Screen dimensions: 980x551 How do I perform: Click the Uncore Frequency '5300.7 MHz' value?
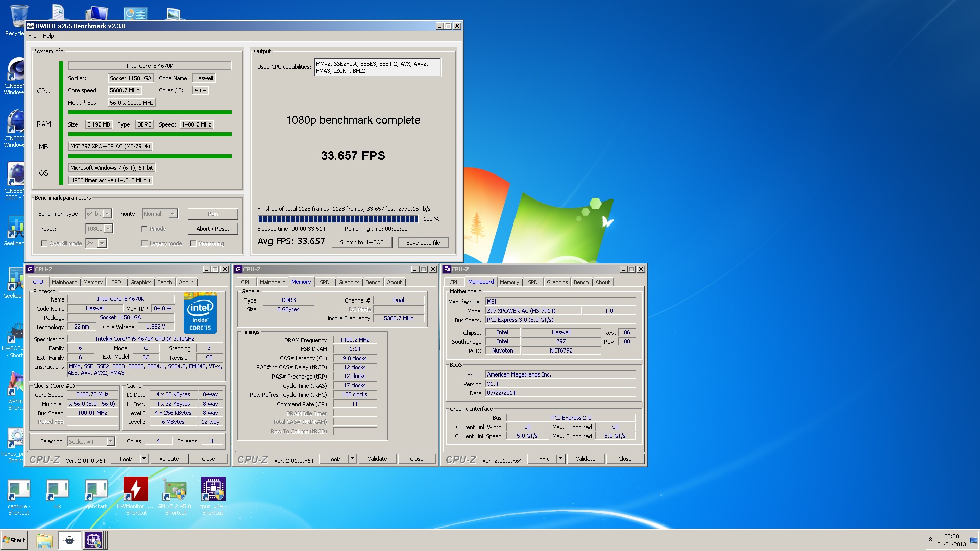click(399, 318)
